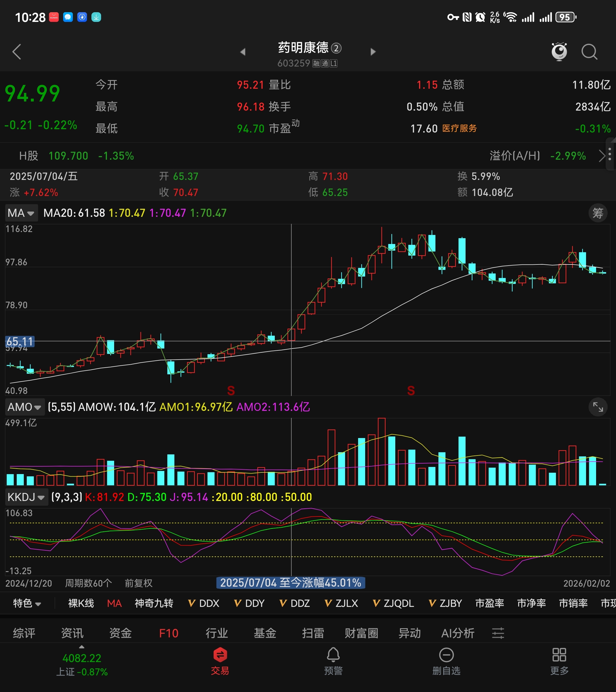Viewport: 616px width, 692px height.
Task: Open the F10 tab
Action: [x=169, y=633]
